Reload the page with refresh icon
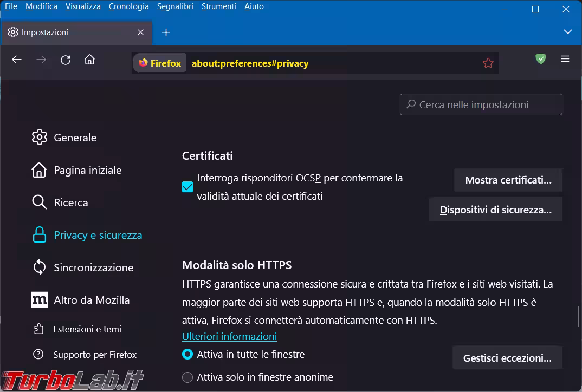The image size is (582, 392). 66,60
